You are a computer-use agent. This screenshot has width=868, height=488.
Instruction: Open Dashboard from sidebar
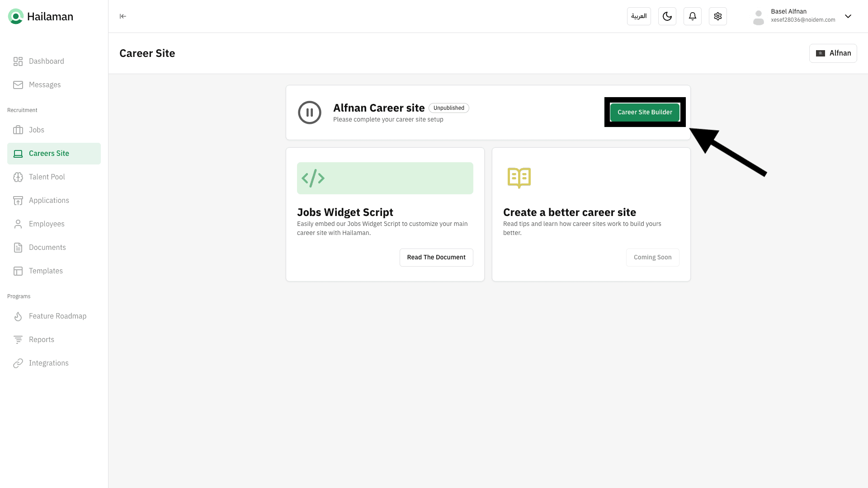click(x=46, y=61)
